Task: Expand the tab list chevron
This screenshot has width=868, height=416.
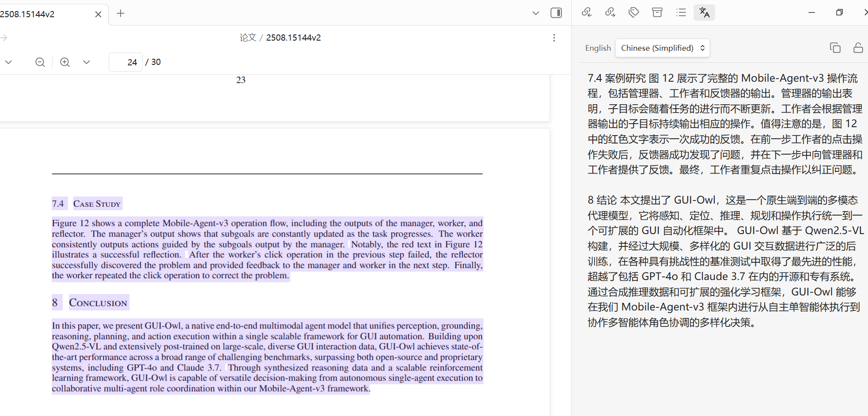Action: pyautogui.click(x=536, y=13)
